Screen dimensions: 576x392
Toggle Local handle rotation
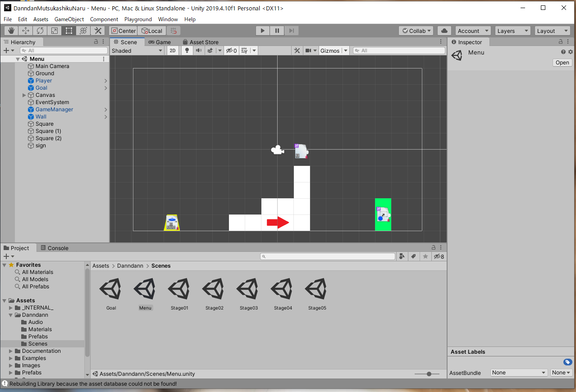[152, 31]
